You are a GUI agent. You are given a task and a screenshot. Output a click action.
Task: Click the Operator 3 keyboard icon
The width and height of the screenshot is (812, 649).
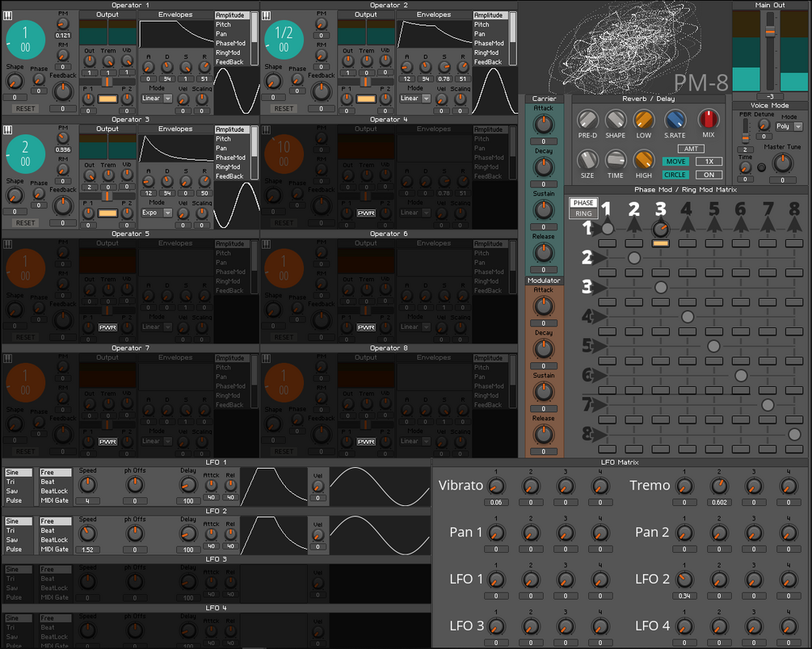(8, 130)
